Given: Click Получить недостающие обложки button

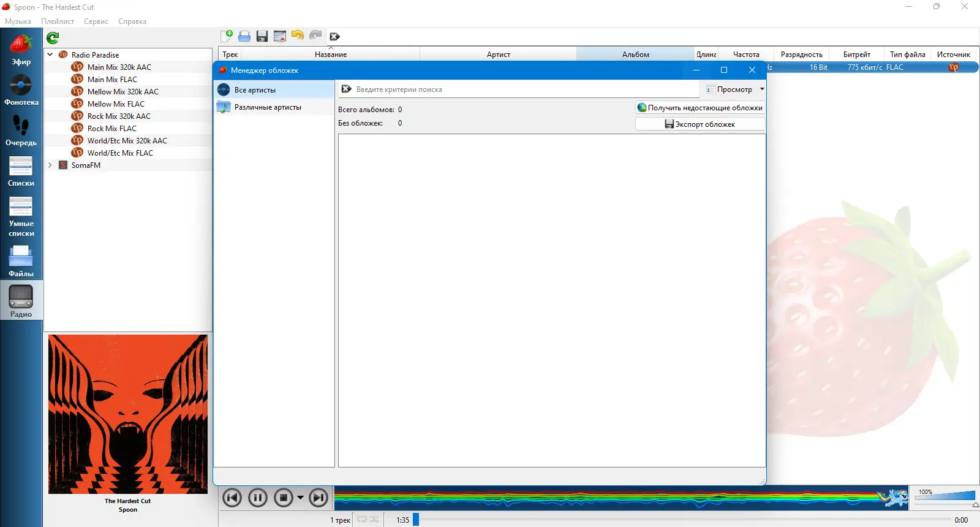Looking at the screenshot, I should click(x=700, y=108).
